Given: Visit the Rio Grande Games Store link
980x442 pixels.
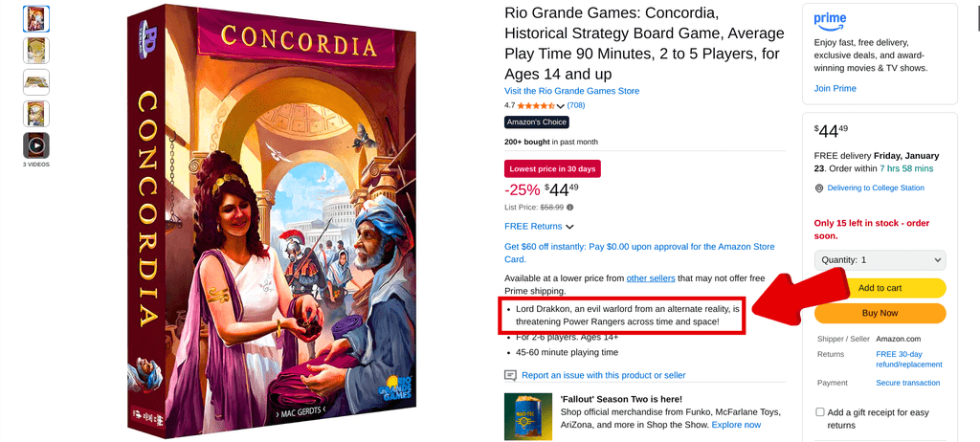Looking at the screenshot, I should click(x=572, y=91).
